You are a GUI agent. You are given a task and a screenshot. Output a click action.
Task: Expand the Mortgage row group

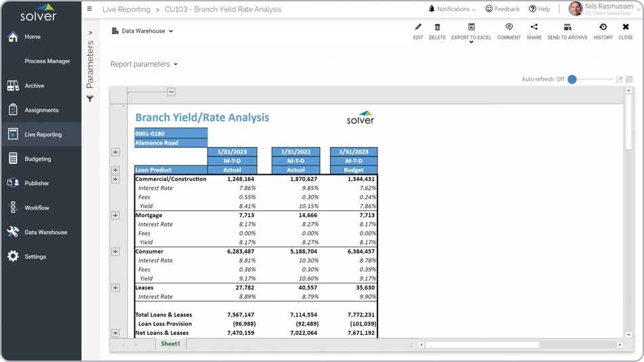click(115, 216)
